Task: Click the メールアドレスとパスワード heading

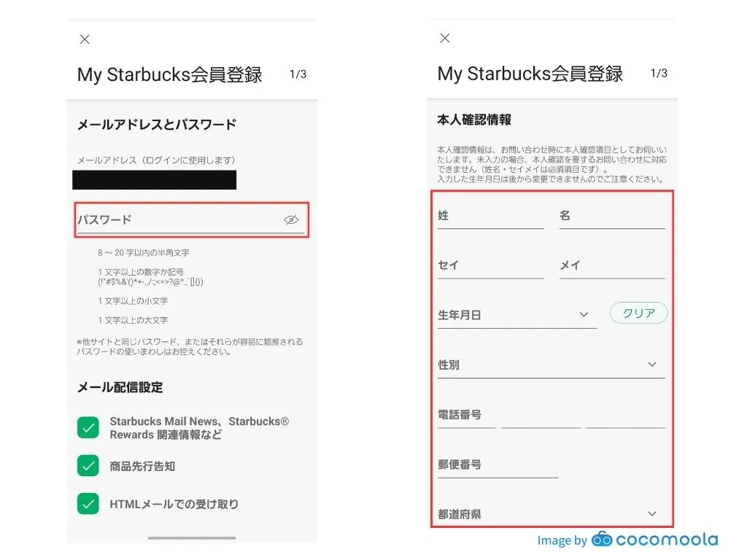Action: (157, 125)
